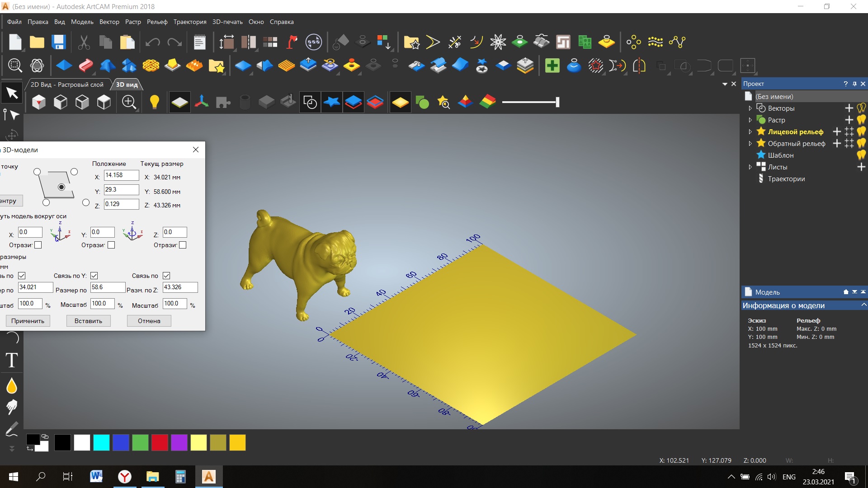868x488 pixels.
Task: Expand the Векторы tree node
Action: 750,108
